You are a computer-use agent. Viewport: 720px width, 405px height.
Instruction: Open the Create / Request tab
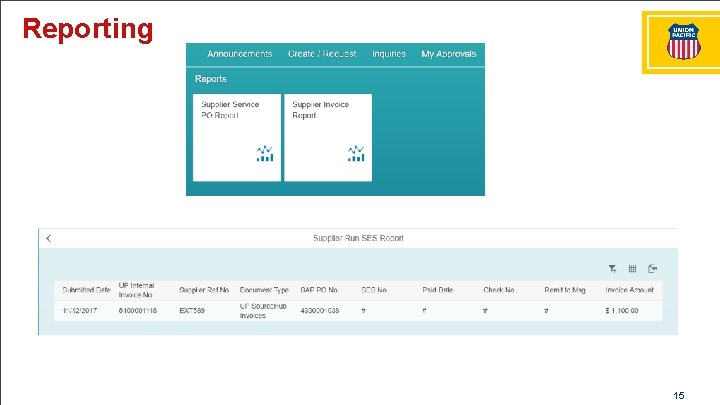point(322,54)
